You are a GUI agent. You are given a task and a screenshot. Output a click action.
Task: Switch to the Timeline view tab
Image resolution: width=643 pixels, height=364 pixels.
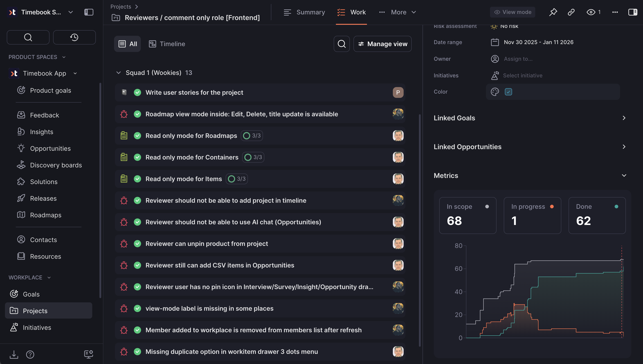pyautogui.click(x=167, y=44)
